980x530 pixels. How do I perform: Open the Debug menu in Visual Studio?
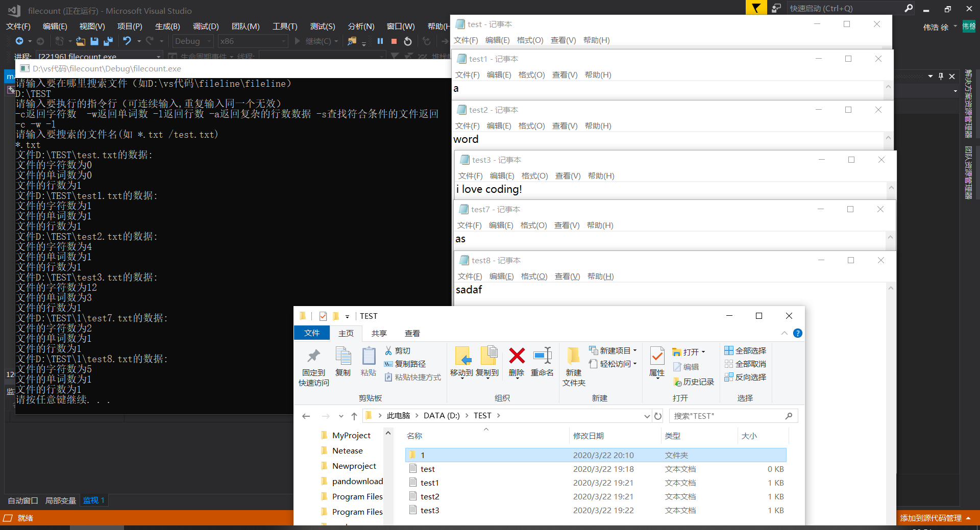pyautogui.click(x=206, y=26)
